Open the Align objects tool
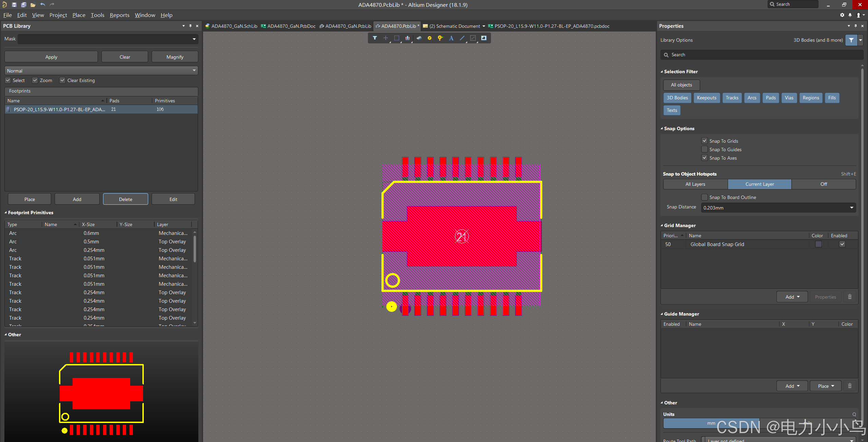Viewport: 868px width, 442px height. click(x=407, y=38)
